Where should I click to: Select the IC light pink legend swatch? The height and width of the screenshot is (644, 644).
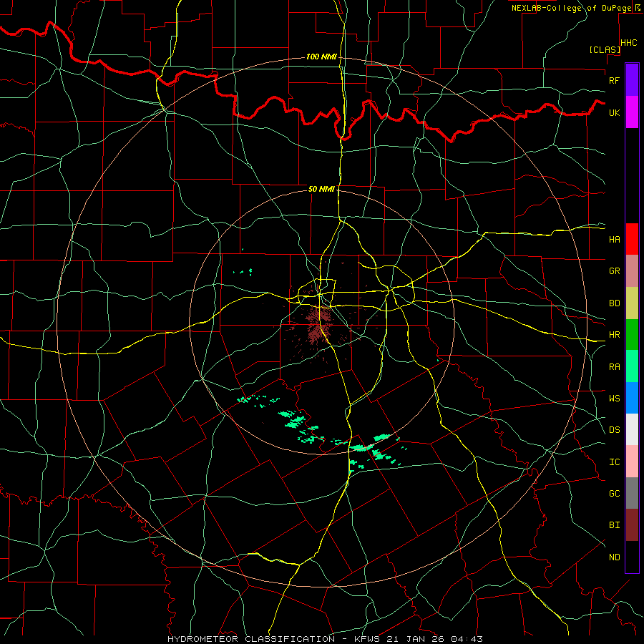(x=632, y=462)
